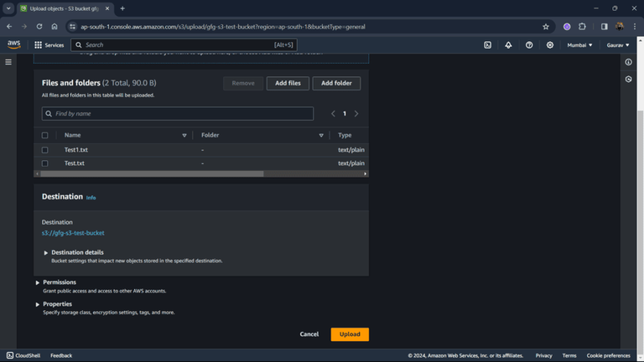
Task: Open the console settings gear
Action: coord(550,45)
